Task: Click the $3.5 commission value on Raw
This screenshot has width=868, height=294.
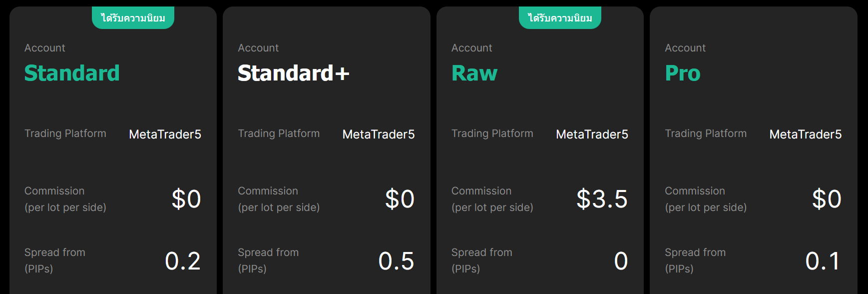Action: (x=602, y=199)
